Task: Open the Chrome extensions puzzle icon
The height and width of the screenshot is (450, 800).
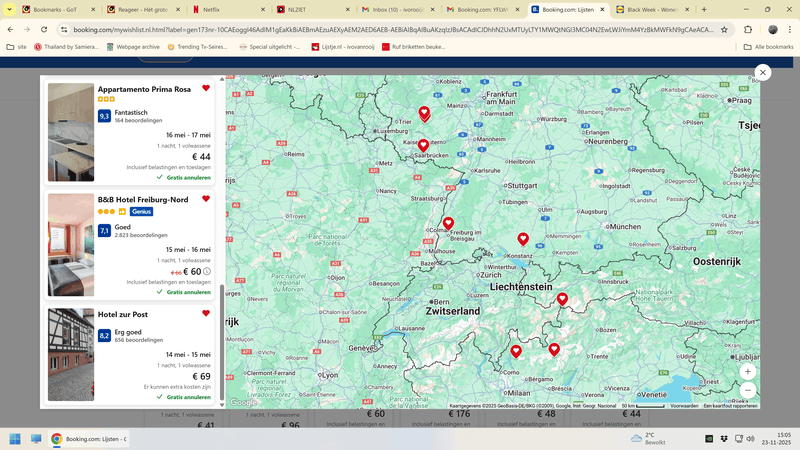Action: pyautogui.click(x=748, y=30)
